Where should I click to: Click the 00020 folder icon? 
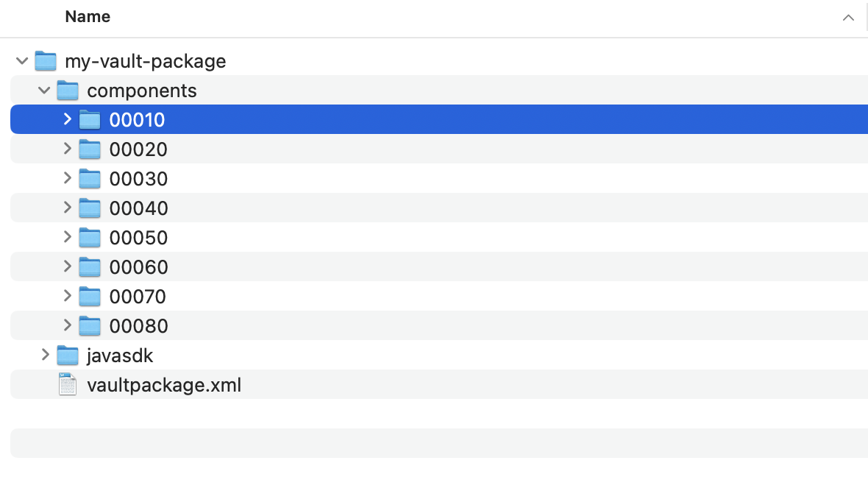coord(89,149)
